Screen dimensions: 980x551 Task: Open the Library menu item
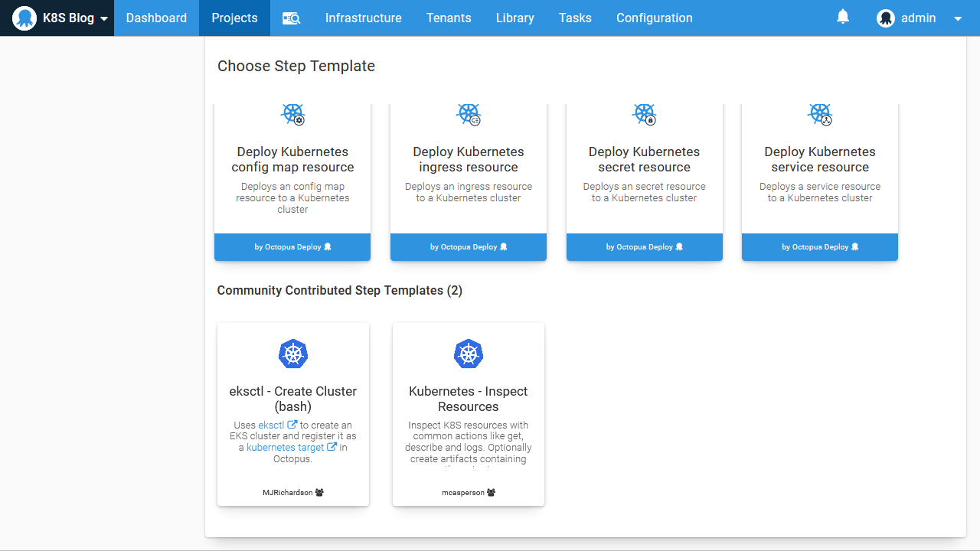(x=514, y=18)
